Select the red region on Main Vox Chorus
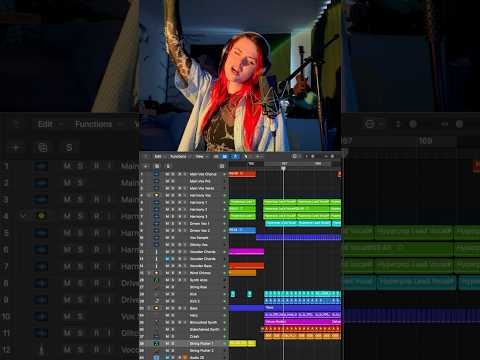This screenshot has width=480, height=360. point(242,174)
